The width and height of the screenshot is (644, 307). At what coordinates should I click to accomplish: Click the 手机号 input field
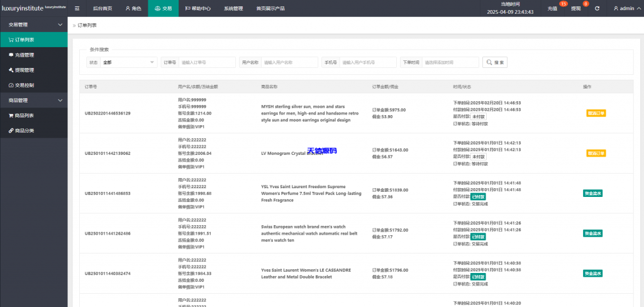pyautogui.click(x=368, y=62)
